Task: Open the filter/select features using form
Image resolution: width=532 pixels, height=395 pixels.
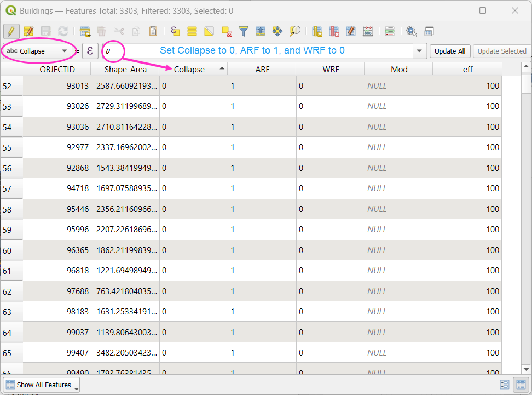Action: (244, 31)
